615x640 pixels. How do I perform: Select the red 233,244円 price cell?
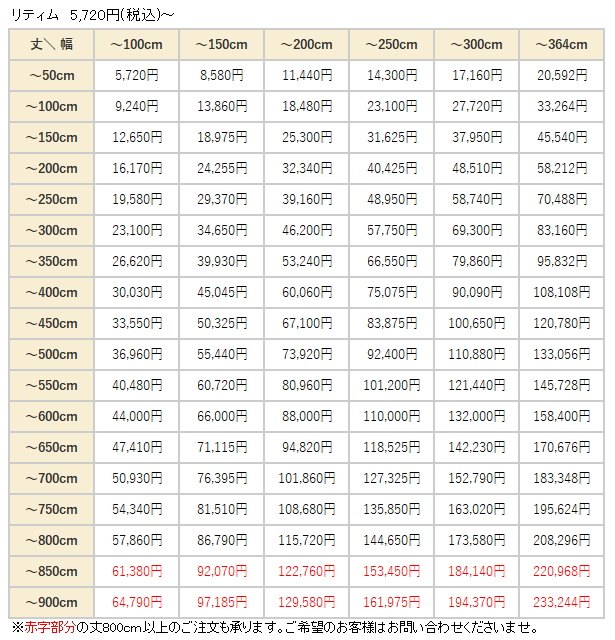pos(562,603)
